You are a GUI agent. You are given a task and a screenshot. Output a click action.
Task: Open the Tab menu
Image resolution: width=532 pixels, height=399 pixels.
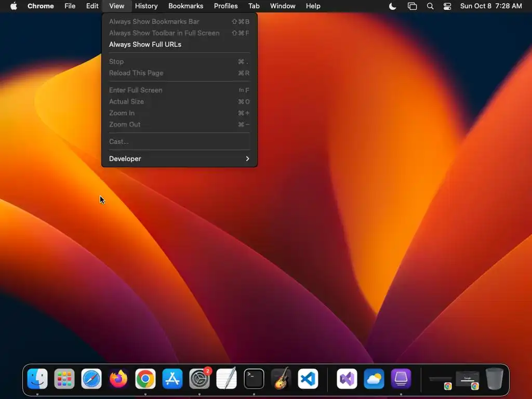pyautogui.click(x=254, y=6)
